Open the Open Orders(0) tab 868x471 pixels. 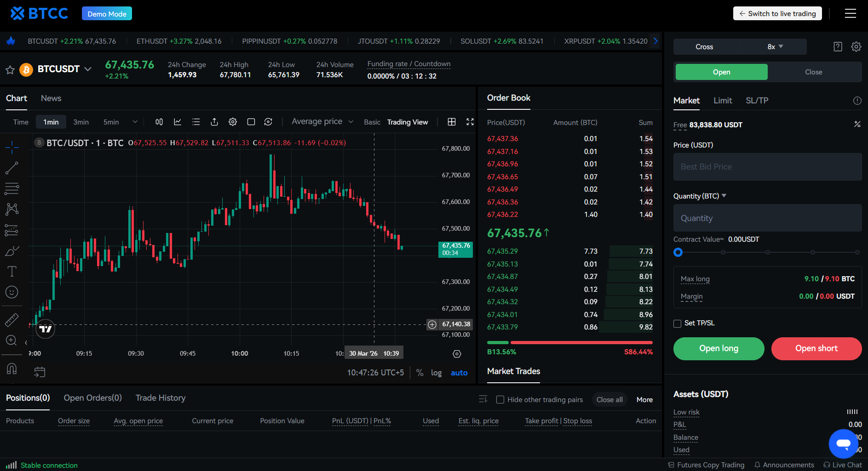93,398
